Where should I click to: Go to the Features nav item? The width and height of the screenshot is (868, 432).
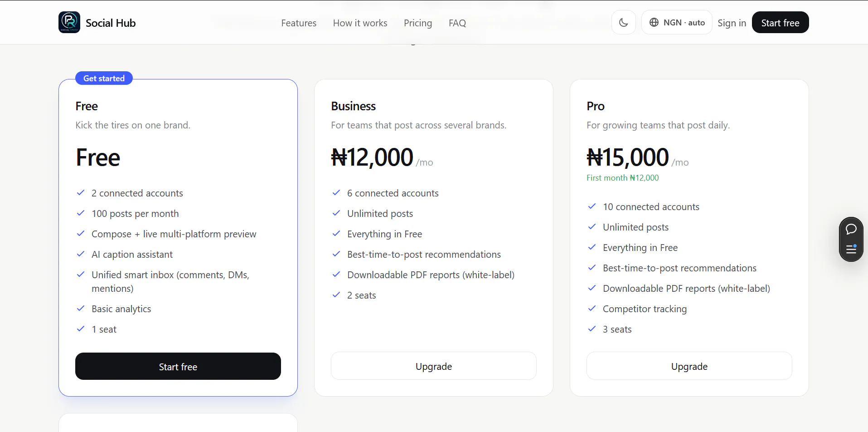point(299,23)
